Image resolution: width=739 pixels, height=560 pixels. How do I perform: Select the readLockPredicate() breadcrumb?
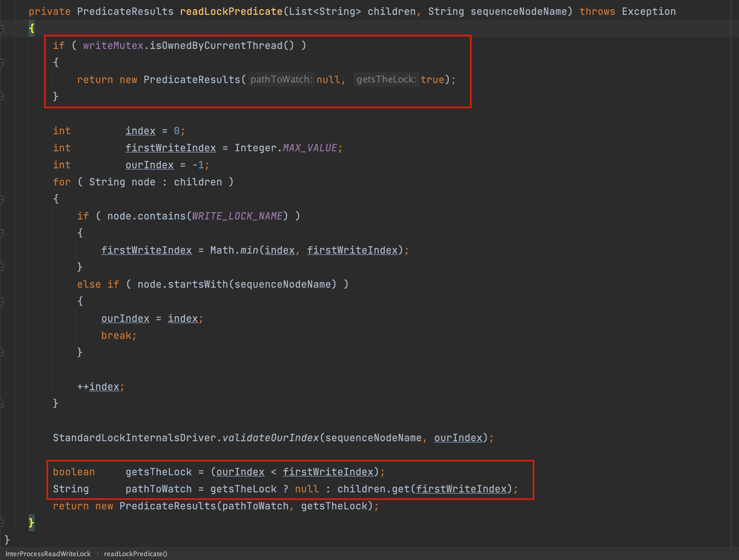click(136, 554)
